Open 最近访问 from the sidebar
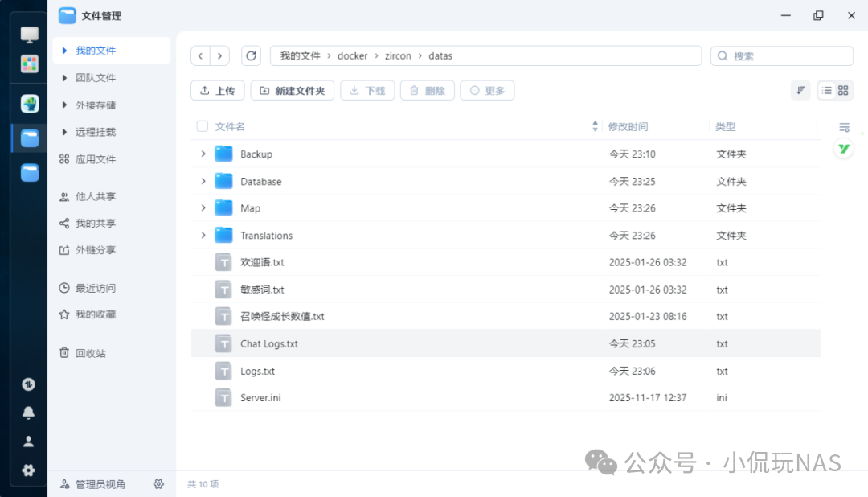Viewport: 868px width, 497px height. click(x=95, y=288)
